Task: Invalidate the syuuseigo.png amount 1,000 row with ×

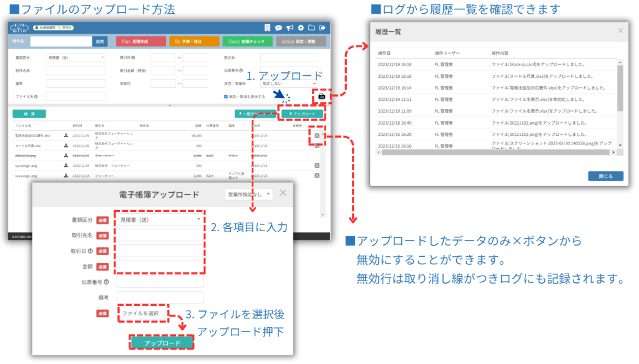Action: [317, 176]
